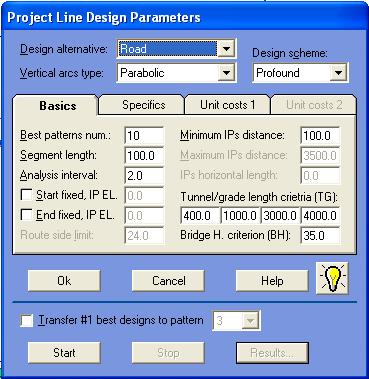Select the Basics tab
369x379 pixels.
click(56, 106)
